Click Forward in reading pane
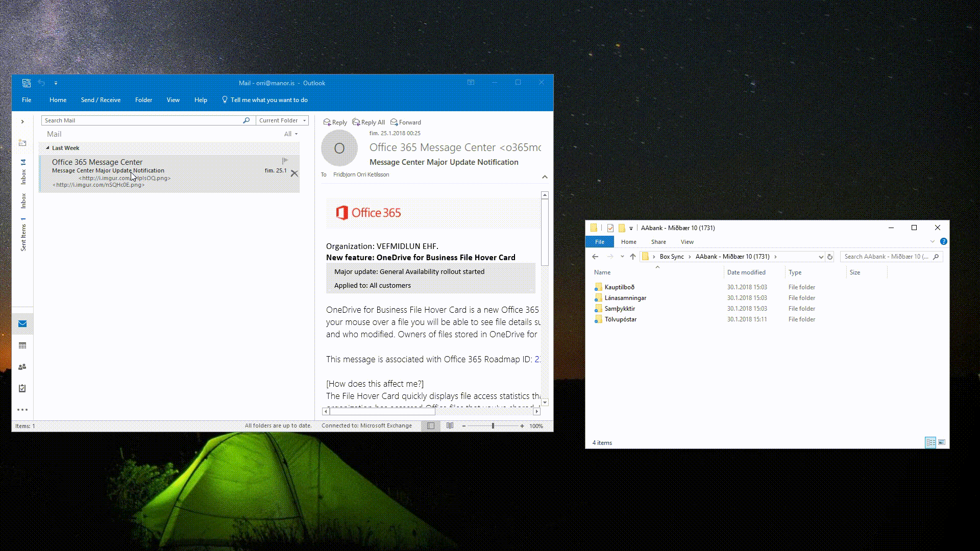 (x=406, y=122)
